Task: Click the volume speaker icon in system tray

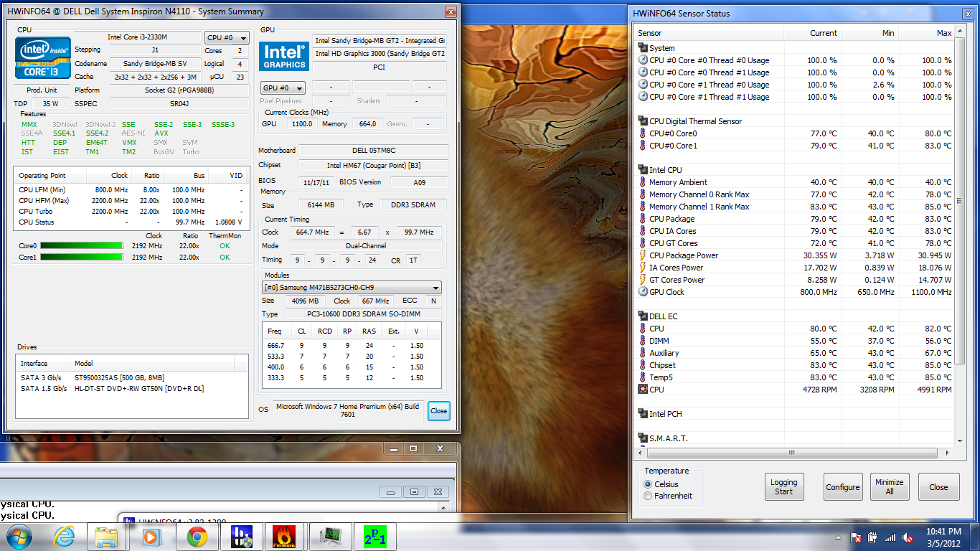Action: [x=907, y=537]
